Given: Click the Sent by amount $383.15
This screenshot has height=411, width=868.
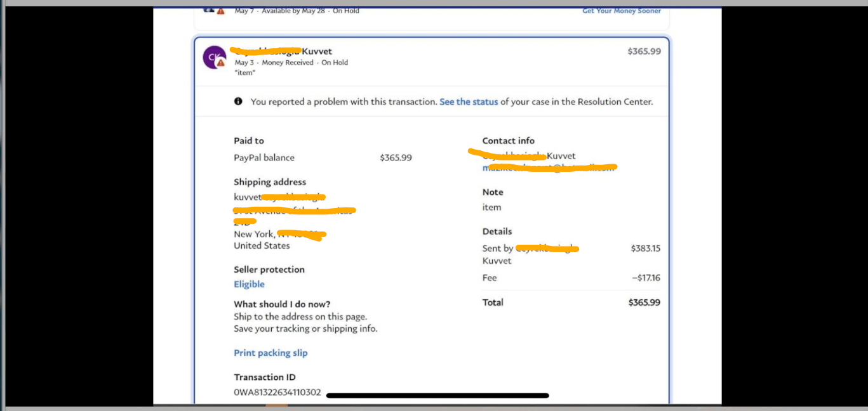Looking at the screenshot, I should [x=645, y=249].
